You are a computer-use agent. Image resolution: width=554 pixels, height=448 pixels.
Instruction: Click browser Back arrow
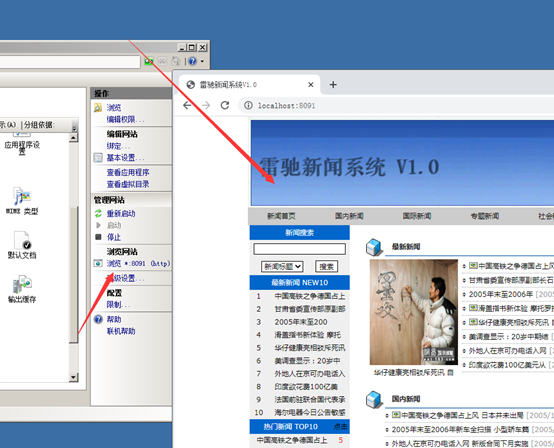[187, 105]
